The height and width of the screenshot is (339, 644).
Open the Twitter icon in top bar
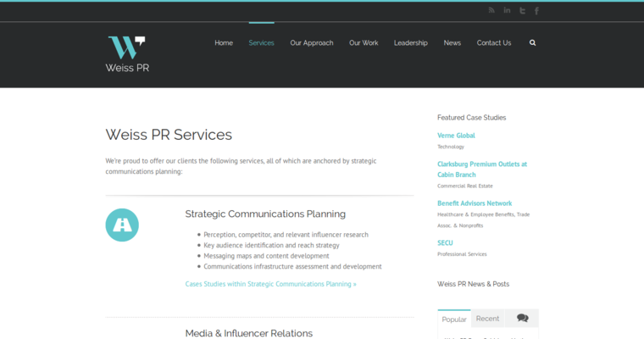(x=522, y=11)
